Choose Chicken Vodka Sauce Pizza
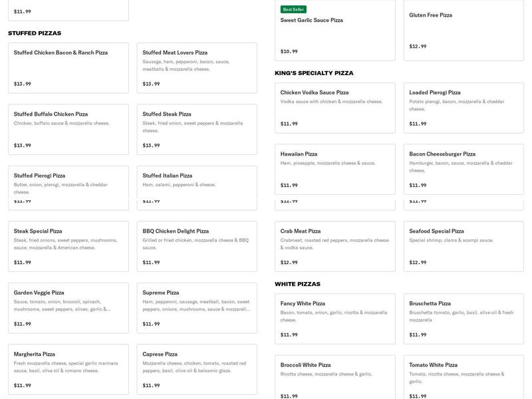This screenshot has height=399, width=532. [x=334, y=107]
